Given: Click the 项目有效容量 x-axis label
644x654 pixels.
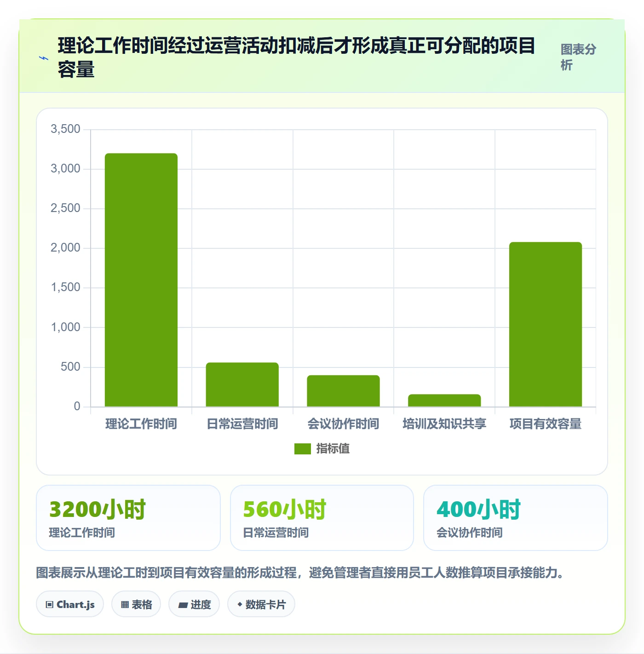Looking at the screenshot, I should coord(546,424).
